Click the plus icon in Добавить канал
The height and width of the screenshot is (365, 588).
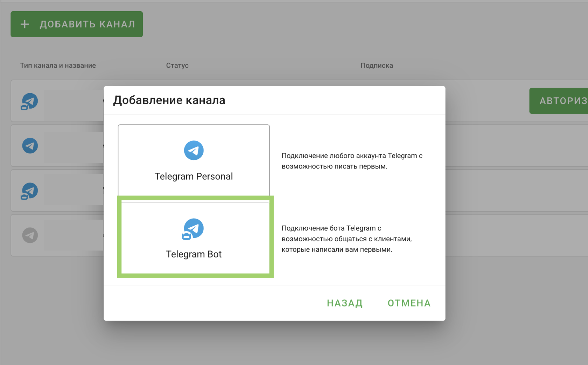tap(24, 24)
